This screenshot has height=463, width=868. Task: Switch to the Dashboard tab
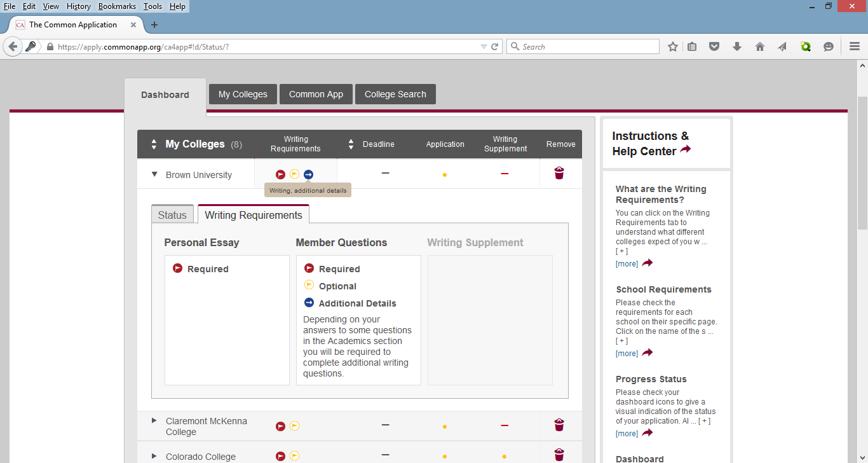click(165, 95)
